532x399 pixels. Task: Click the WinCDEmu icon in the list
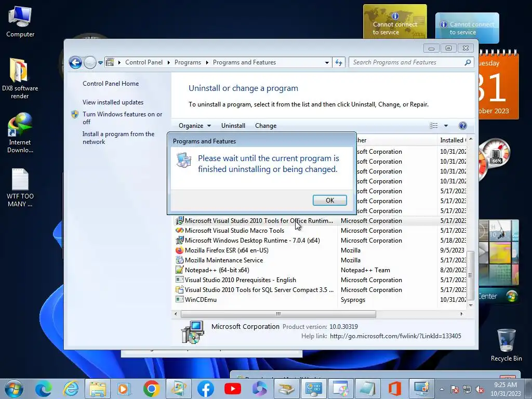click(x=179, y=299)
